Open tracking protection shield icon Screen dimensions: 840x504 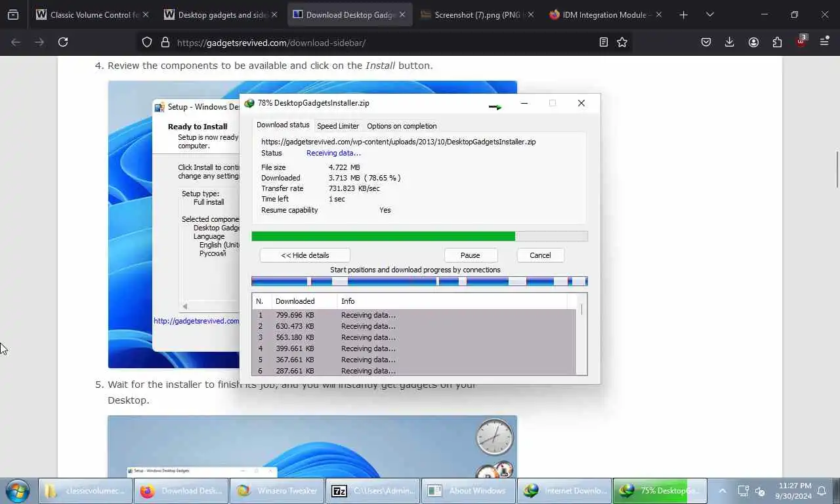click(147, 42)
